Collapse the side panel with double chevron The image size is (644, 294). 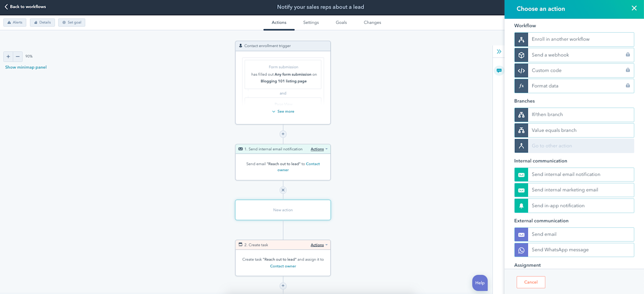point(499,51)
